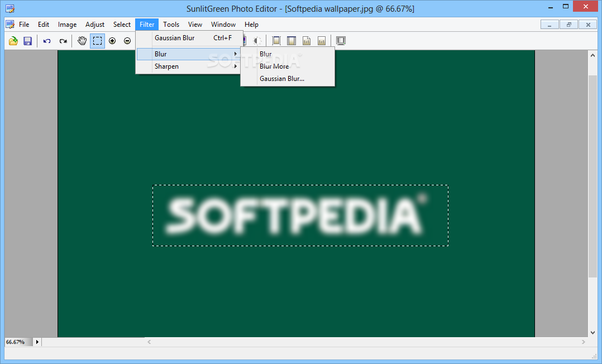Expand the Sharpen submenu entry
The width and height of the screenshot is (602, 364).
(x=189, y=66)
